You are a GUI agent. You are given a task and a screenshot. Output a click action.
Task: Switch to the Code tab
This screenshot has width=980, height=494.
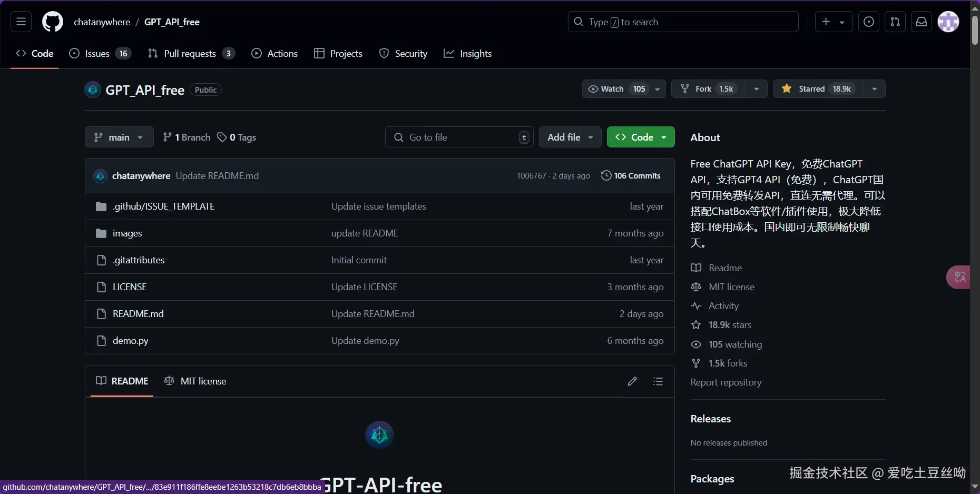(x=35, y=54)
